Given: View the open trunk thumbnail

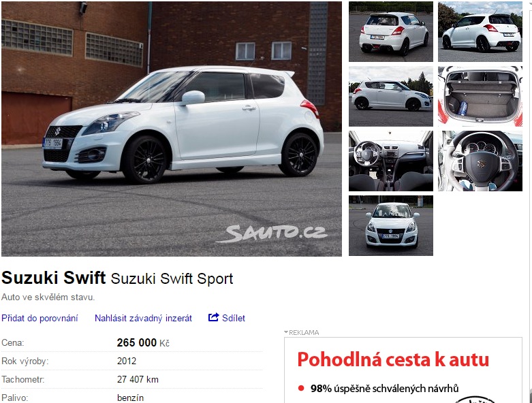Looking at the screenshot, I should (x=480, y=96).
